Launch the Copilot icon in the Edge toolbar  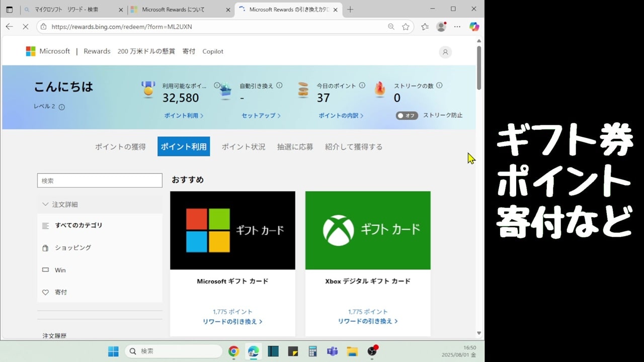[x=474, y=27]
